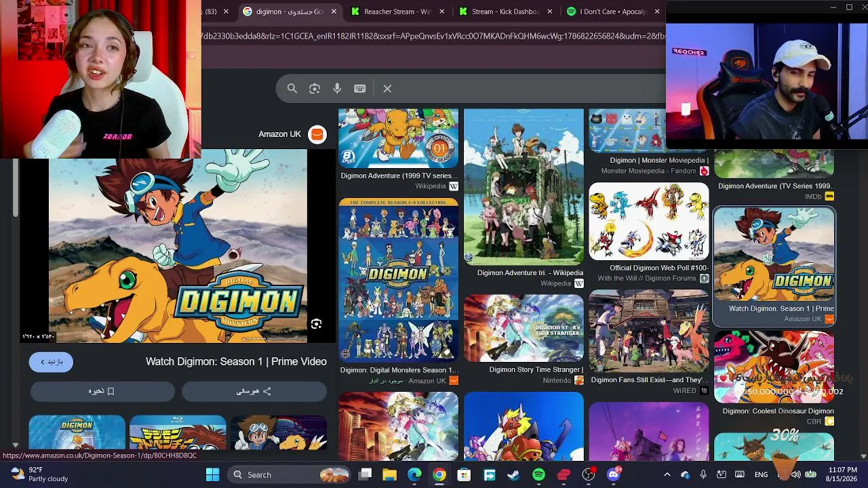
Task: Open the ENG language indicator
Action: [x=761, y=474]
